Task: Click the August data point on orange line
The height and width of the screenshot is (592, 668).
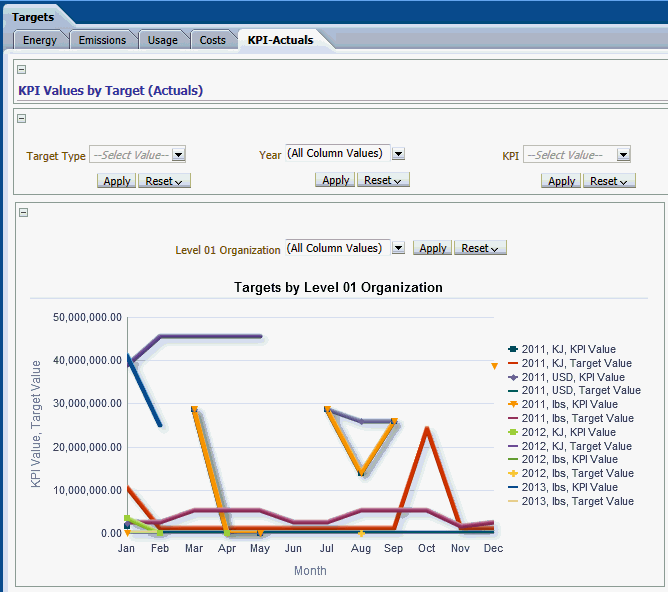Action: 361,472
